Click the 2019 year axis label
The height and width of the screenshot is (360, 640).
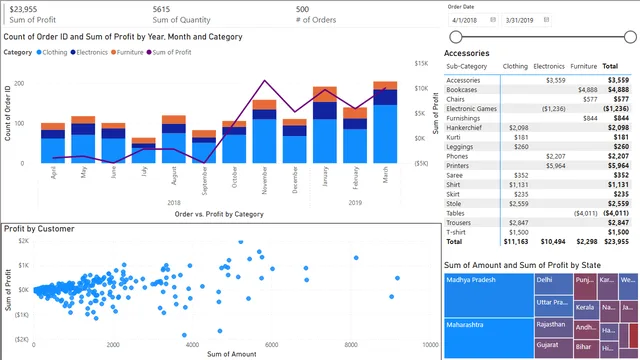[x=355, y=202]
